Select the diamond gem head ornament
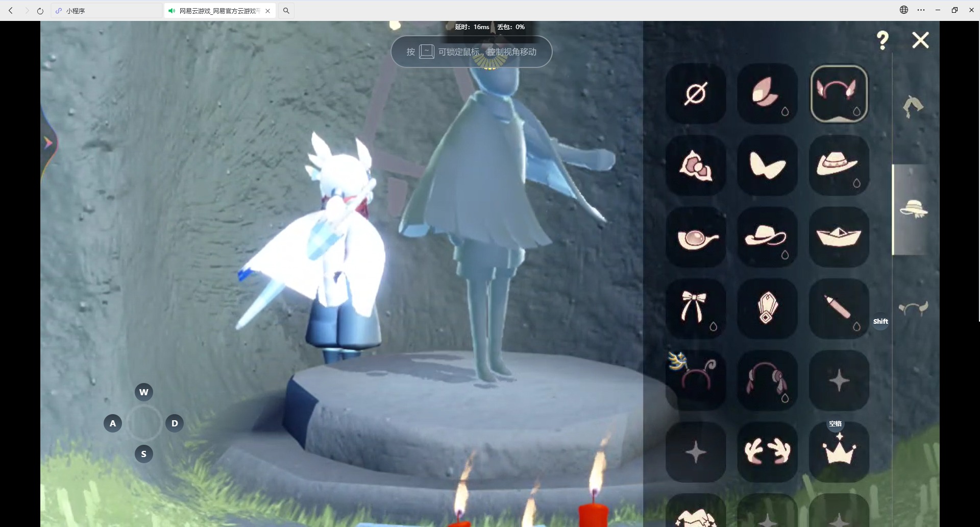The height and width of the screenshot is (527, 980). coord(767,309)
